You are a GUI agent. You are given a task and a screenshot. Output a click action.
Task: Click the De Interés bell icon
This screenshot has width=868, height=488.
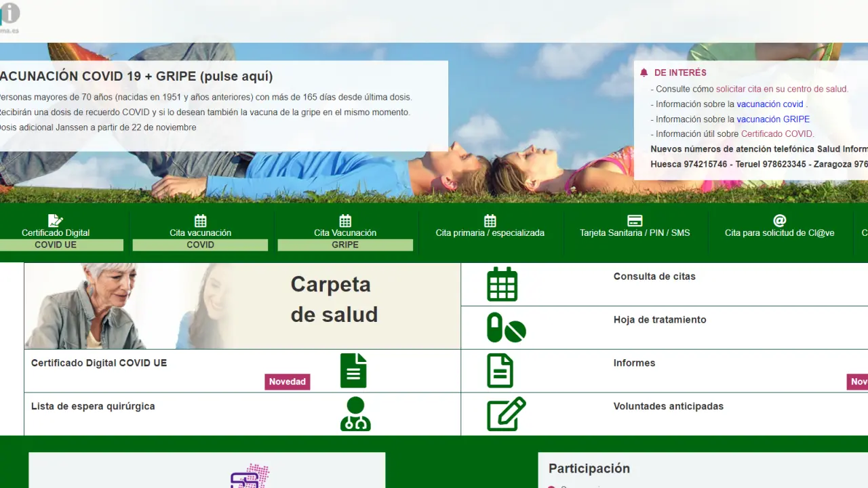click(x=644, y=73)
